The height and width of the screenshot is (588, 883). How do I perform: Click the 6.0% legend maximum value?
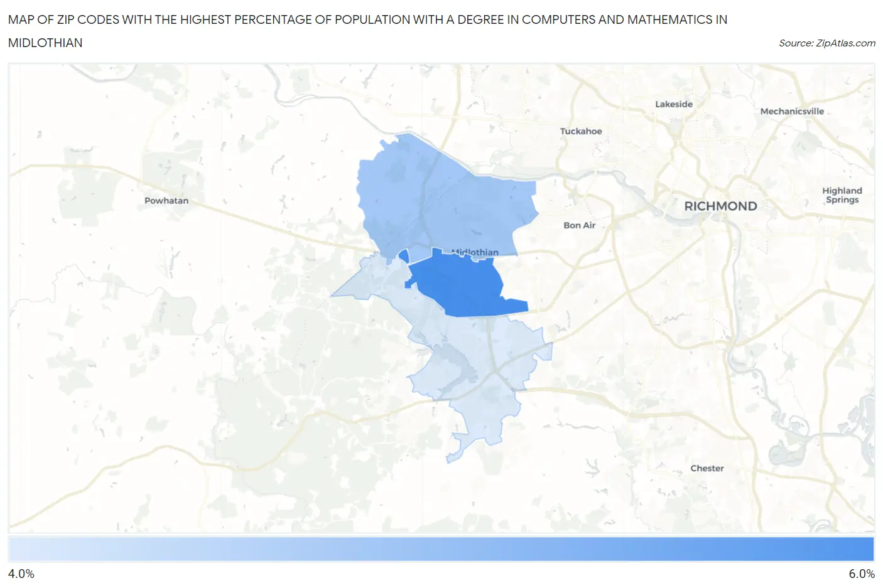(862, 574)
